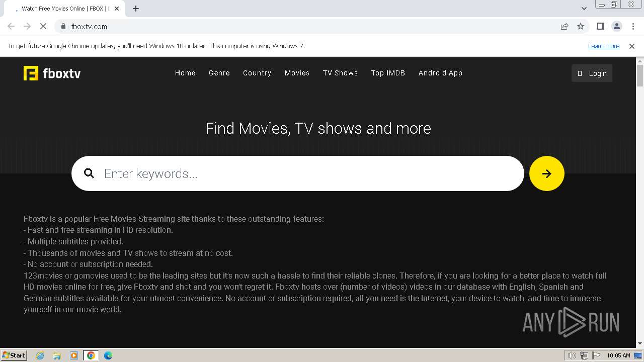This screenshot has height=362, width=644.
Task: Share this page icon
Action: point(565,27)
